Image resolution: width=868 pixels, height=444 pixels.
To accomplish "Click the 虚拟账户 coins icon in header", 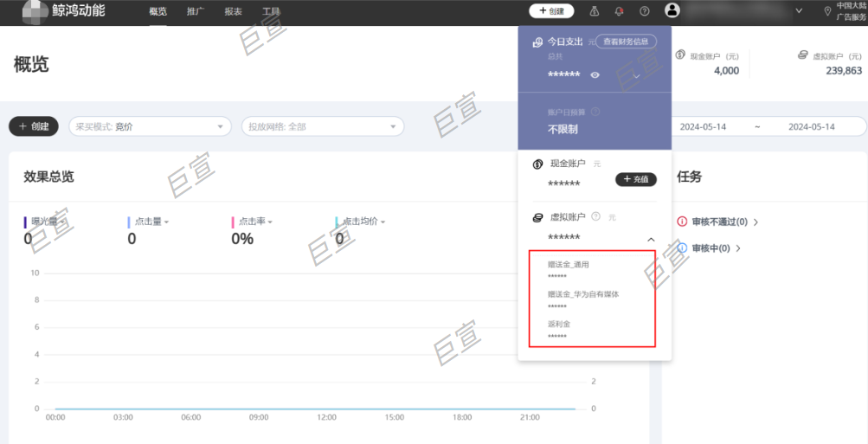I will [x=803, y=55].
